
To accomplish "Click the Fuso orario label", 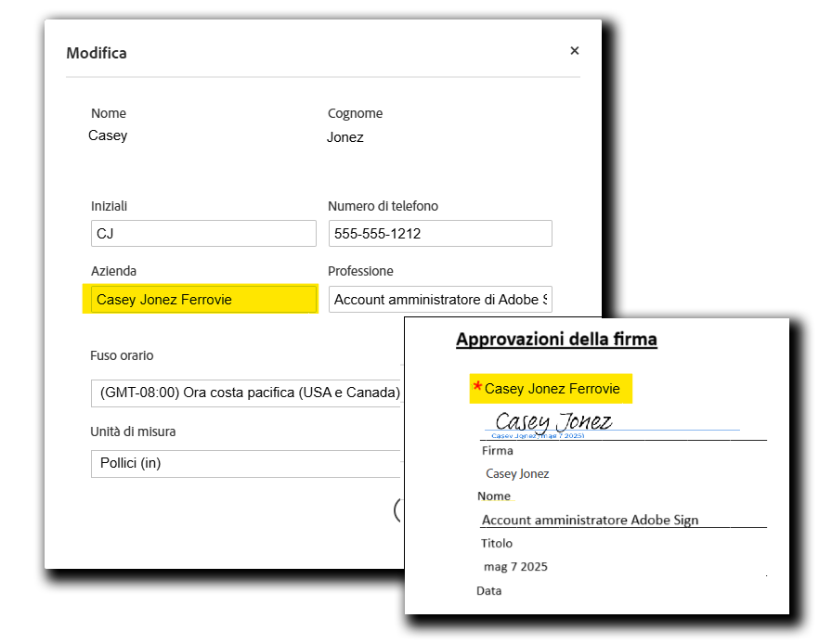I will [122, 355].
